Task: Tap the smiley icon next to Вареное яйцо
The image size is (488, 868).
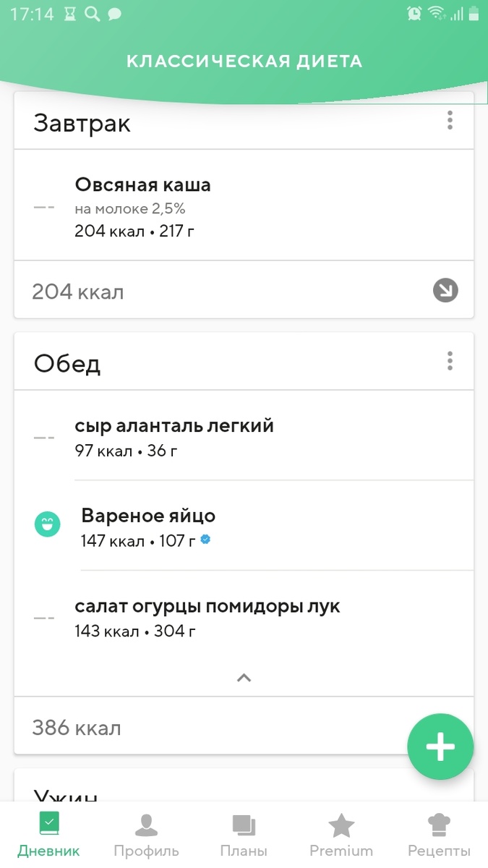Action: (47, 524)
